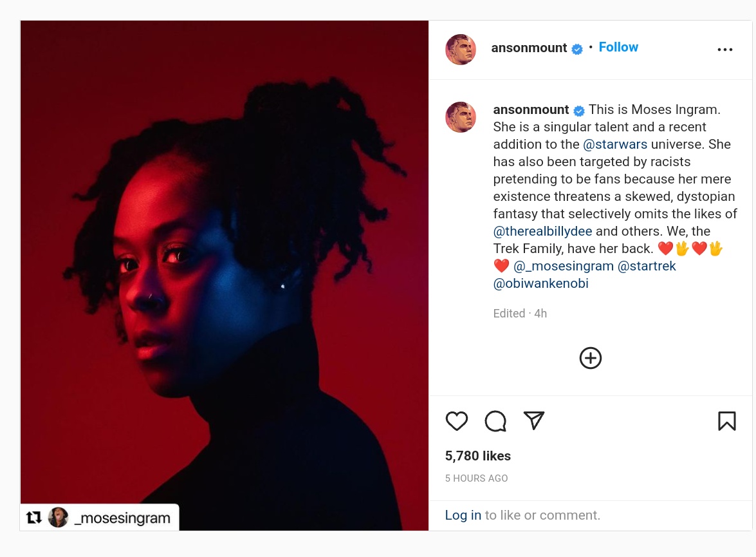Open ansonmount avatar next to caption
The image size is (756, 557).
point(461,117)
